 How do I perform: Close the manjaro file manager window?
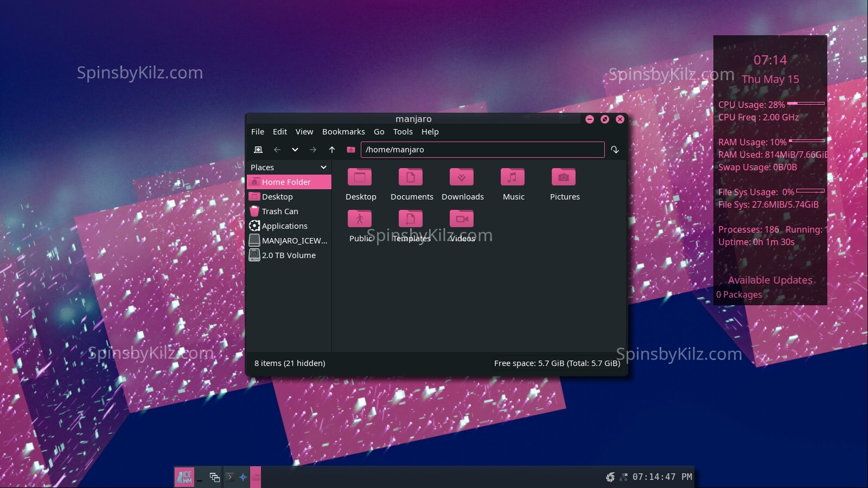(620, 119)
